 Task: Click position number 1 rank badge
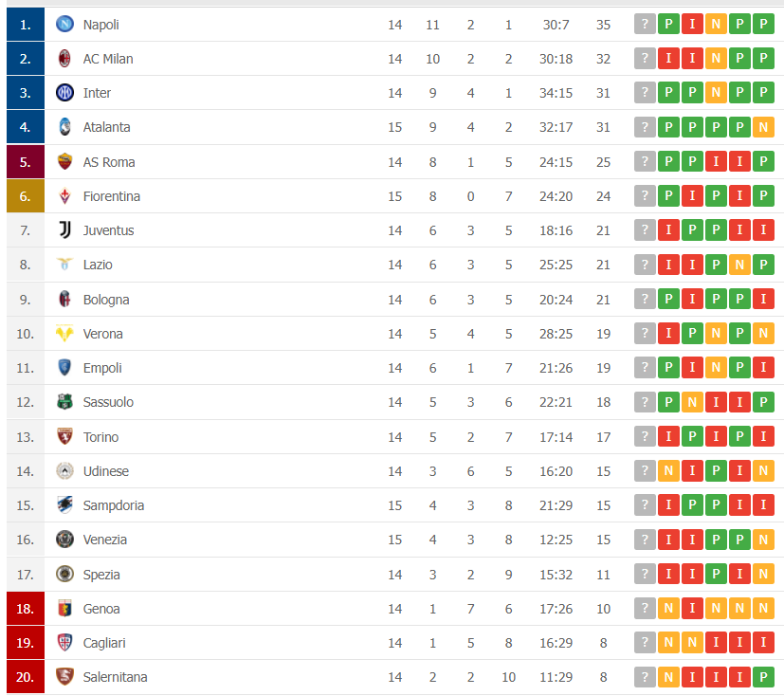[x=25, y=25]
